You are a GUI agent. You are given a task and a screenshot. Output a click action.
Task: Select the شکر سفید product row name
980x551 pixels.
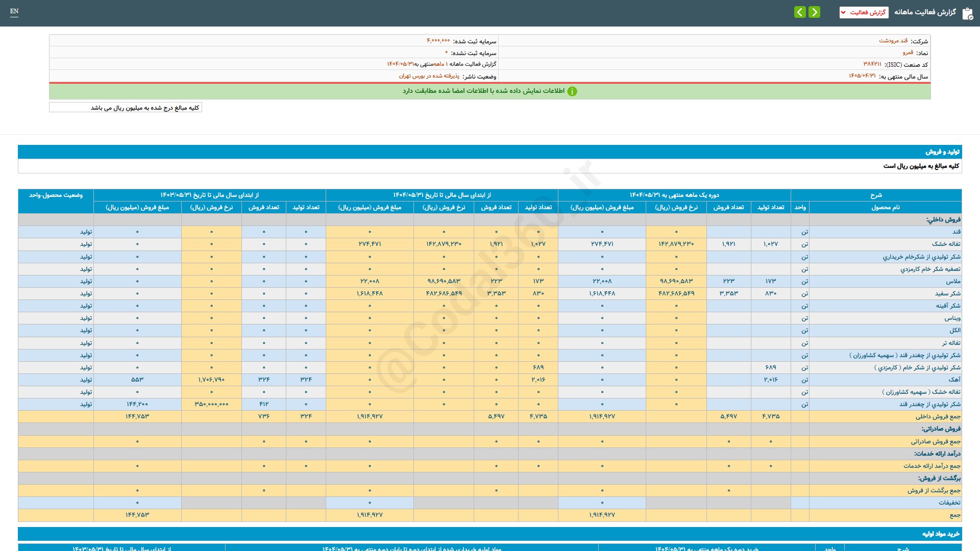coord(948,294)
